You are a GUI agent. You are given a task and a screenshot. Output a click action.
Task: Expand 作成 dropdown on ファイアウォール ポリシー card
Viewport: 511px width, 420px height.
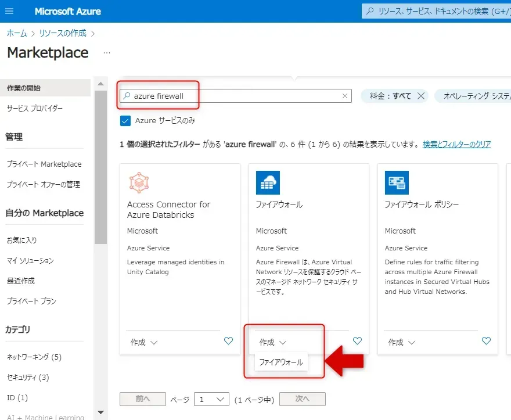[x=402, y=342]
